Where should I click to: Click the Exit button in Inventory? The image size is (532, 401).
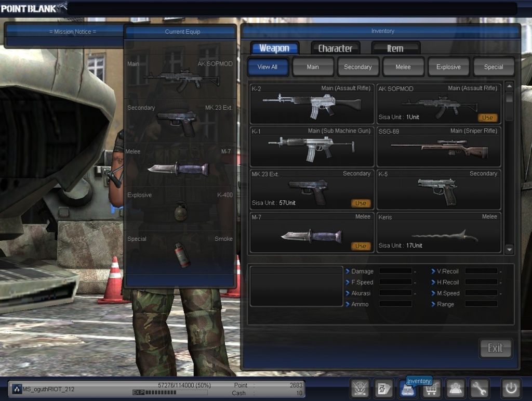(495, 348)
